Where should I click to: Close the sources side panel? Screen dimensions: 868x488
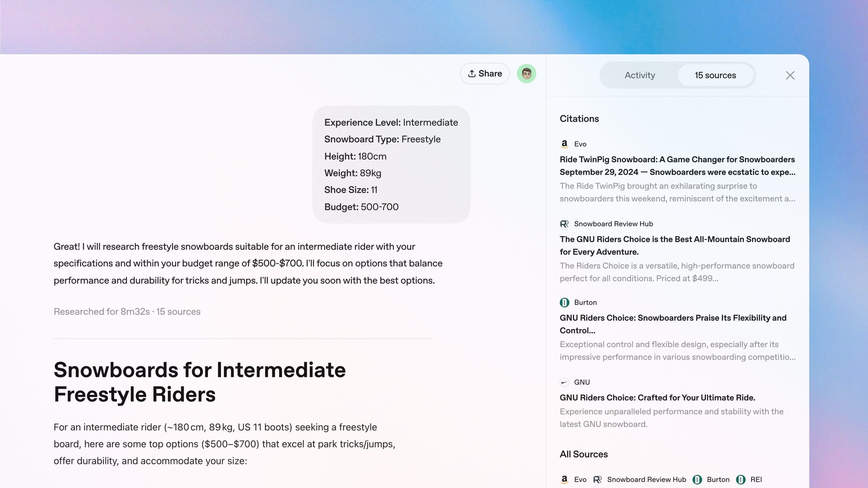[790, 75]
